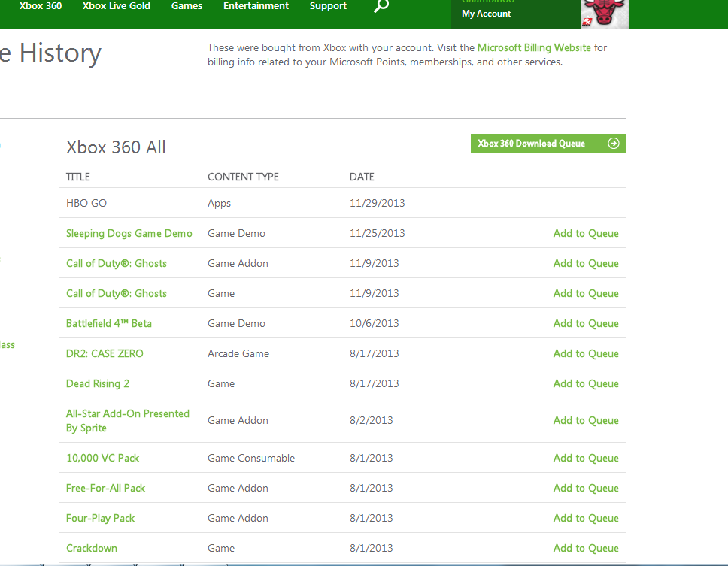Open Free-For-All Pack title

point(105,488)
